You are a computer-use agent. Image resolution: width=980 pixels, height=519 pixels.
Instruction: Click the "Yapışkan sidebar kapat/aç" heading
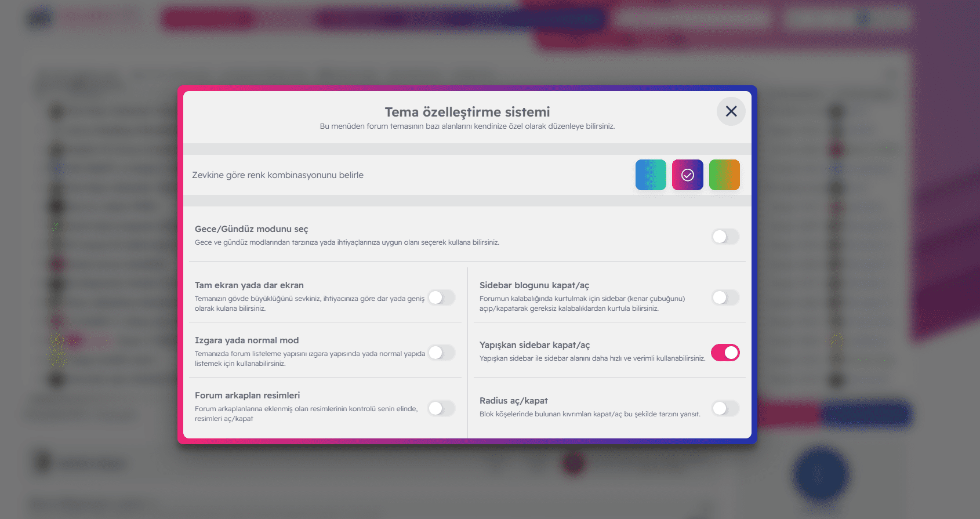click(x=534, y=345)
